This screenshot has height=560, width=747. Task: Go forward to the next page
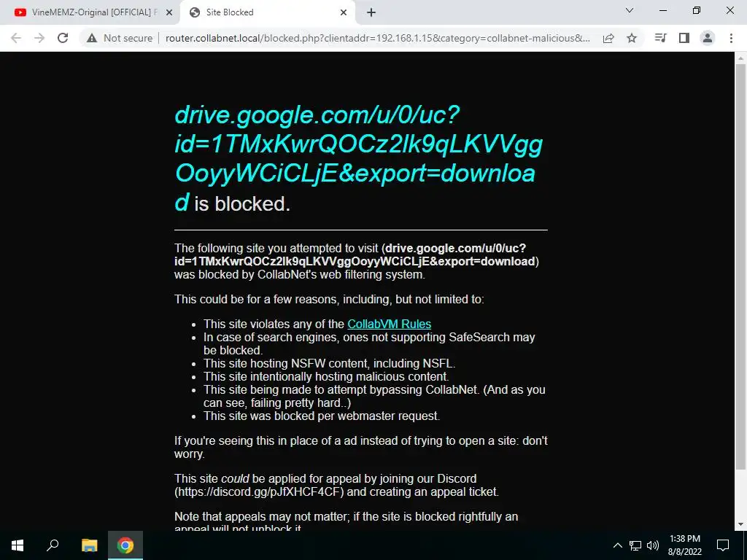[39, 38]
